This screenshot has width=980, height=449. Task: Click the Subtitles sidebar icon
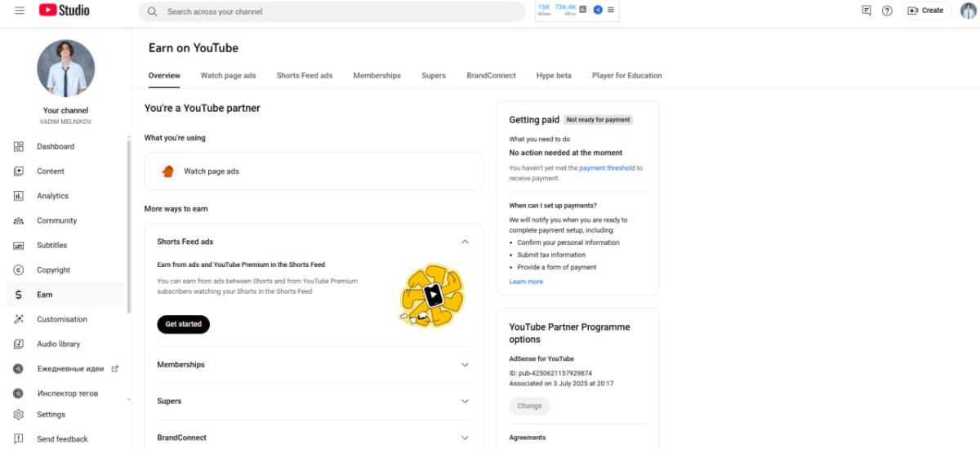(x=19, y=246)
